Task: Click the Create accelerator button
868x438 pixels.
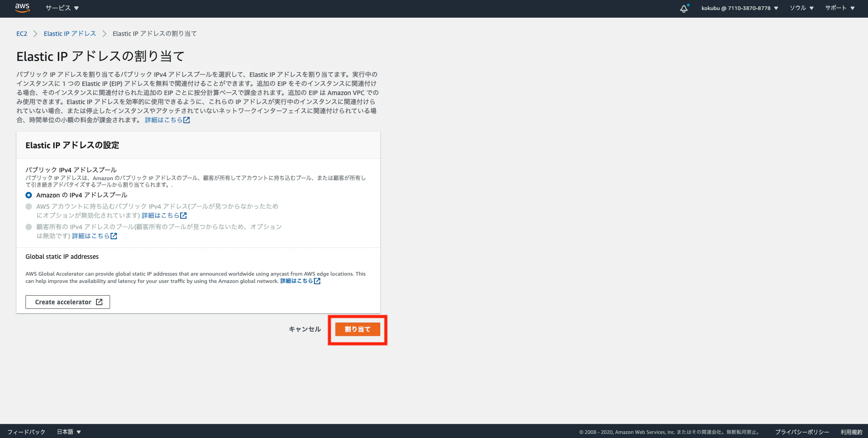Action: pos(68,302)
